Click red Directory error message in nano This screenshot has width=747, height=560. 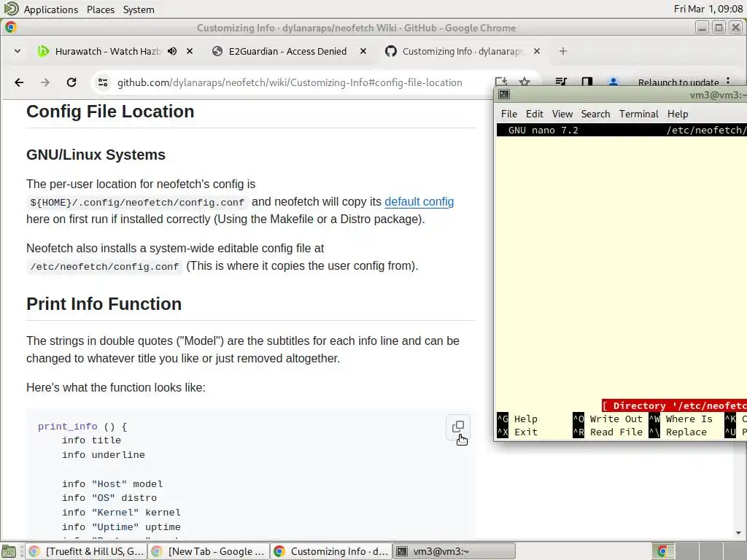674,405
